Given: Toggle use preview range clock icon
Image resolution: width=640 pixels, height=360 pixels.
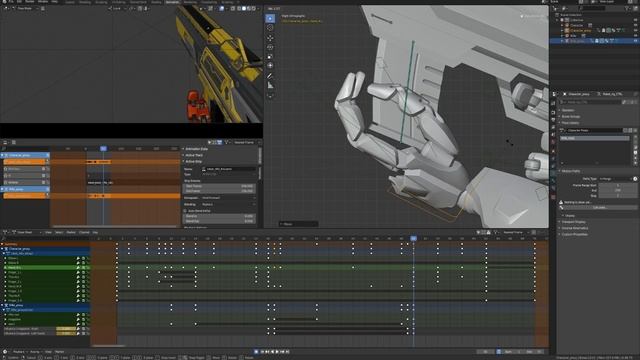Looking at the screenshot, I should click(x=498, y=351).
